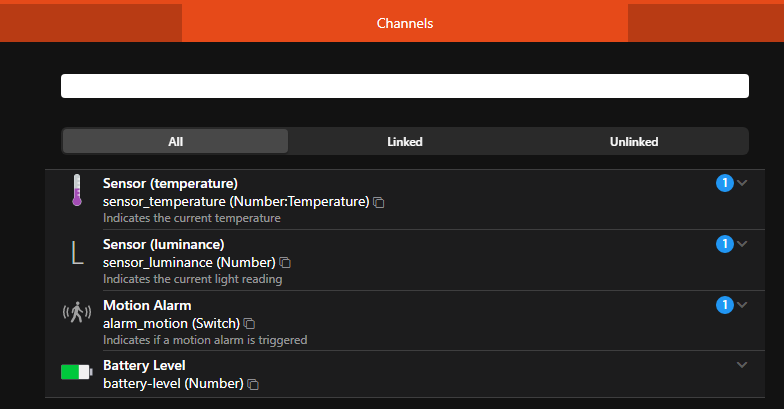The width and height of the screenshot is (784, 409).
Task: Click the motion alarm walking person icon
Action: click(x=76, y=312)
